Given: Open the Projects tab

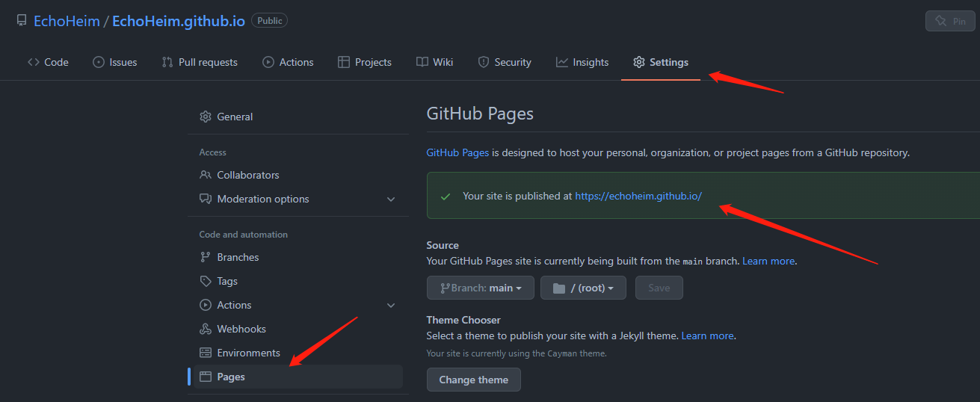Looking at the screenshot, I should pyautogui.click(x=365, y=62).
